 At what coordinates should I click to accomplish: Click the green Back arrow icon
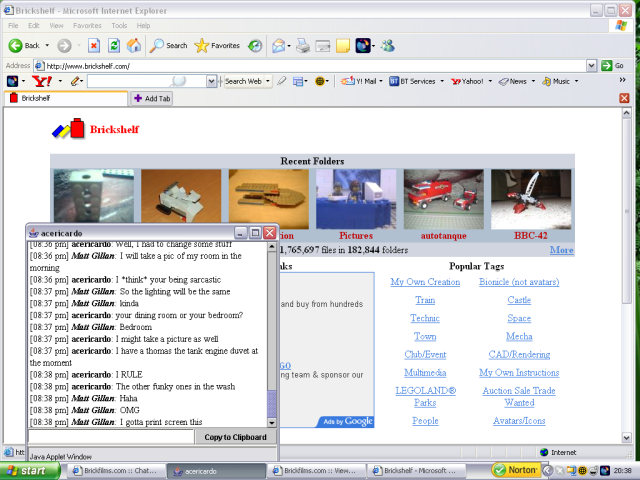tap(16, 46)
